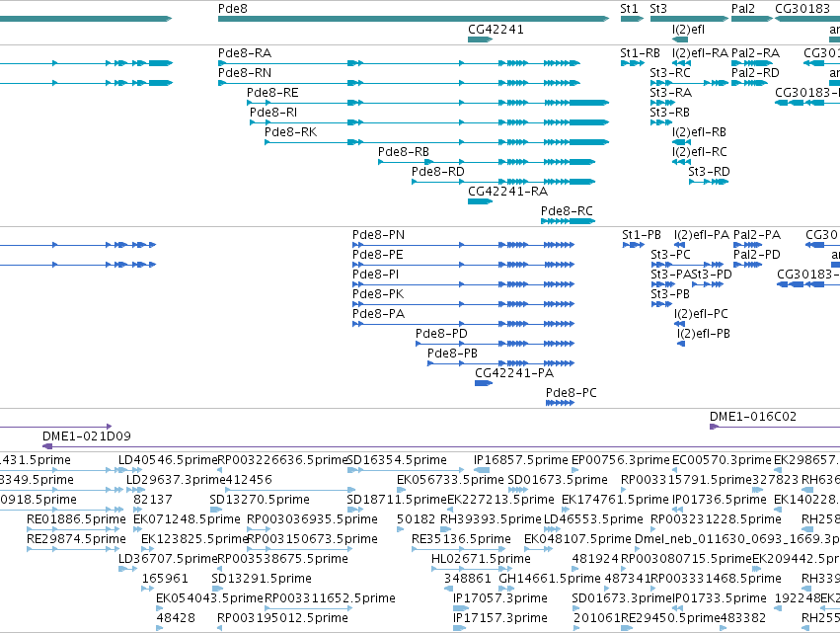Image resolution: width=840 pixels, height=633 pixels.
Task: Click the RE01886.5prime EST label
Action: (76, 519)
